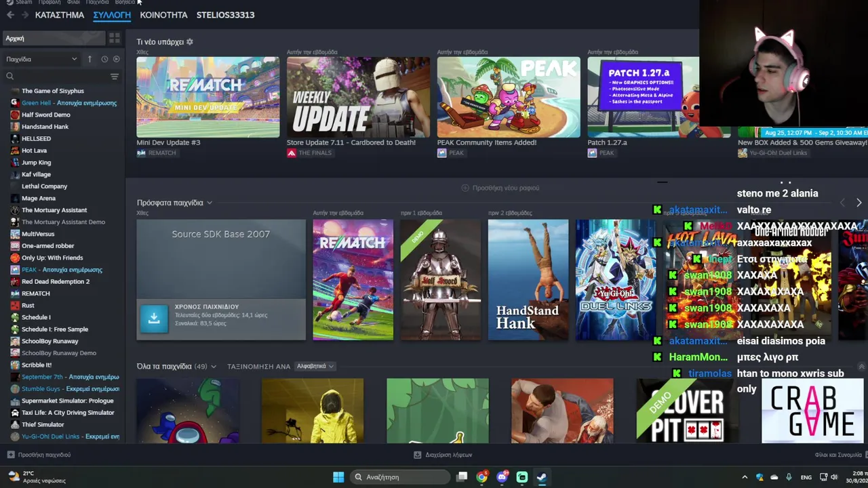Open the HandStand Hank recent game cover
This screenshot has height=488, width=868.
tap(528, 280)
